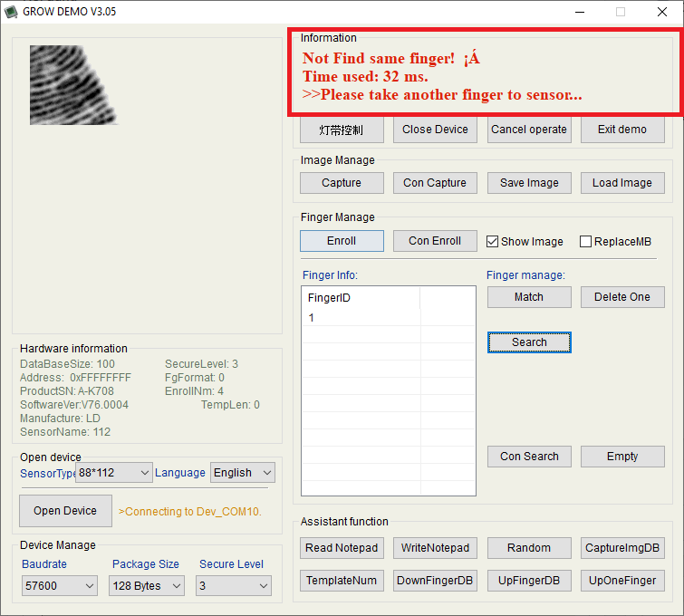Click the Enroll button

342,241
